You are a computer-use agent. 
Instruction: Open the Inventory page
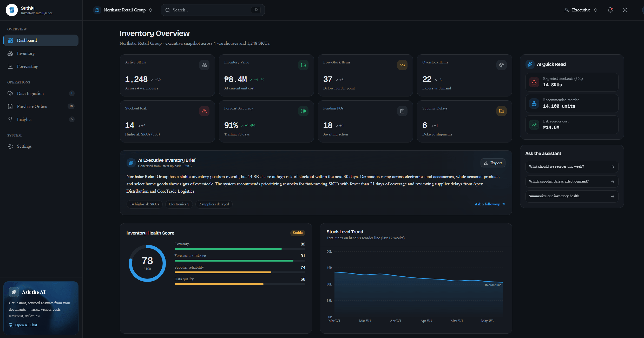[x=41, y=53]
